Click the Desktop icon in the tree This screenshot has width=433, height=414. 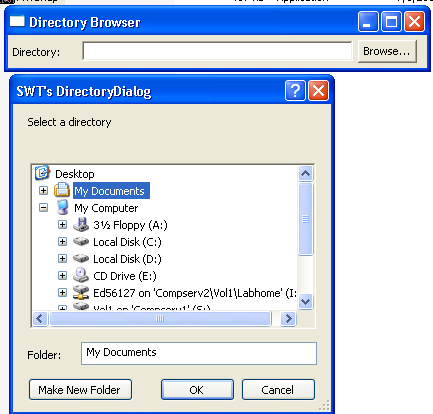42,173
